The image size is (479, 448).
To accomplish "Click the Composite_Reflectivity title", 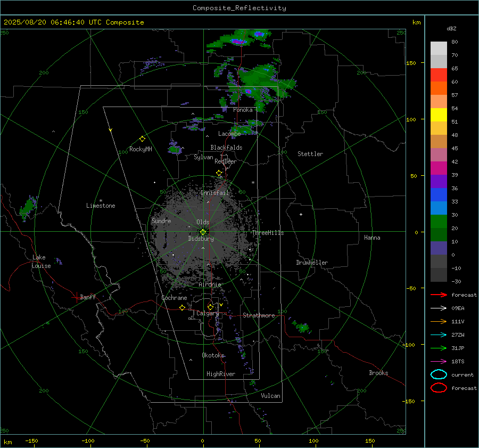I will pos(239,8).
